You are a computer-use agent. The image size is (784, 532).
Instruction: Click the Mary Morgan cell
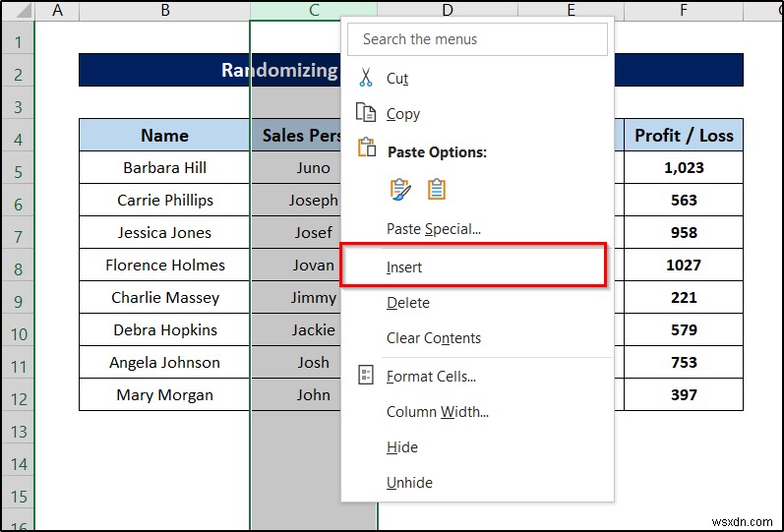(164, 394)
